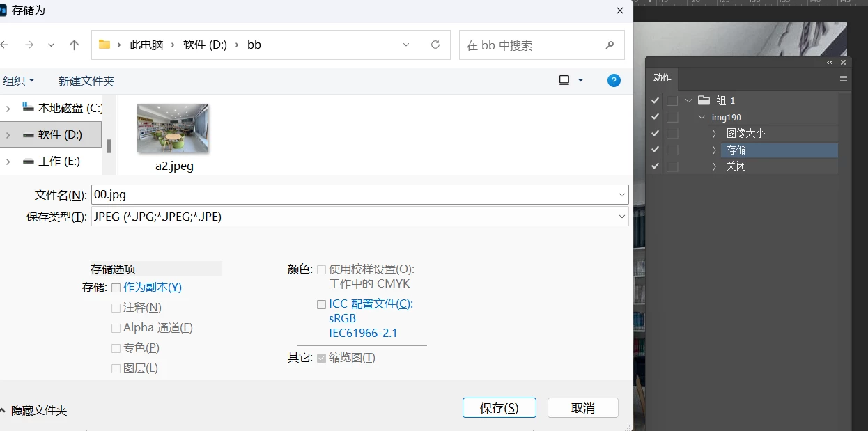Select 工作 (E:) drive
Image resolution: width=868 pixels, height=431 pixels.
tap(51, 161)
